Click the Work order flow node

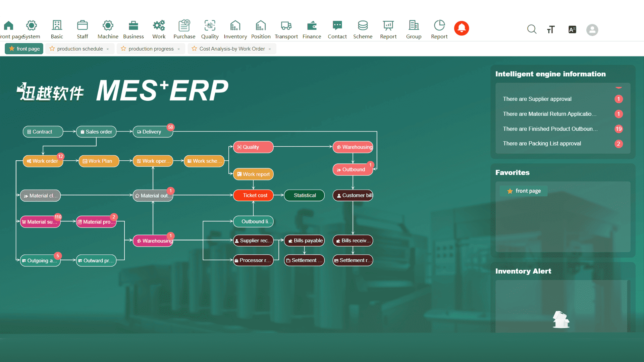(x=43, y=161)
